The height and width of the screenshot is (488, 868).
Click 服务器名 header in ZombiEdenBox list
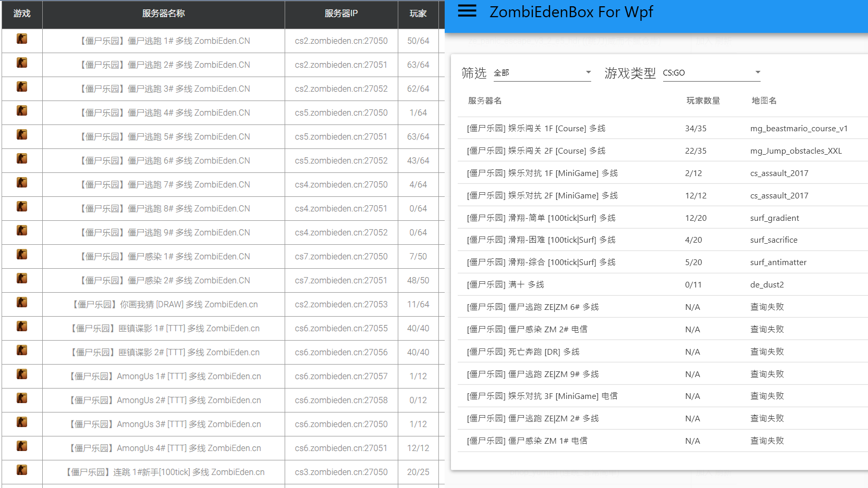click(x=484, y=101)
